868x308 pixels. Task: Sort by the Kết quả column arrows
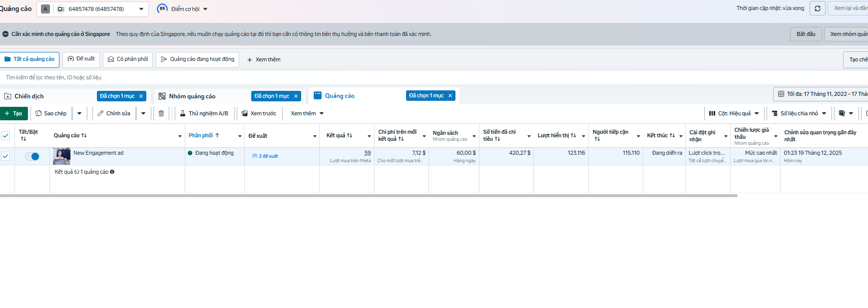350,135
